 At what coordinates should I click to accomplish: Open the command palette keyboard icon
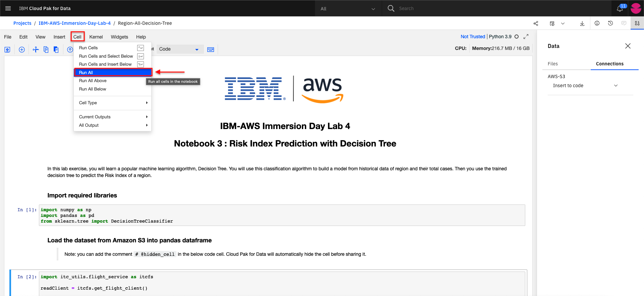211,50
